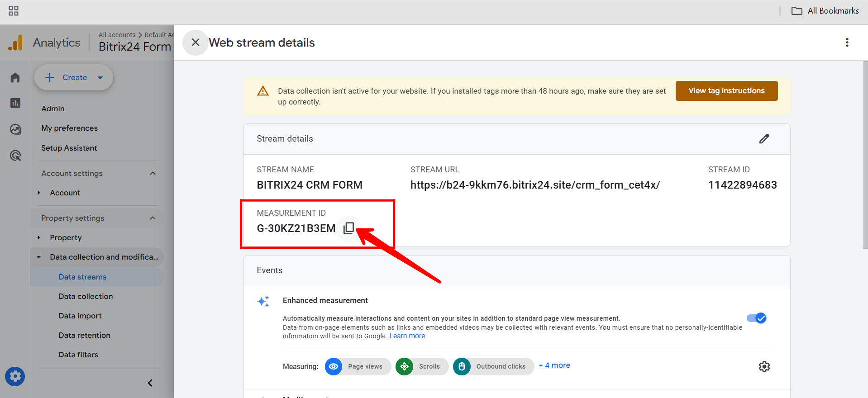Image resolution: width=868 pixels, height=398 pixels.
Task: Collapse Account settings section
Action: pyautogui.click(x=153, y=174)
